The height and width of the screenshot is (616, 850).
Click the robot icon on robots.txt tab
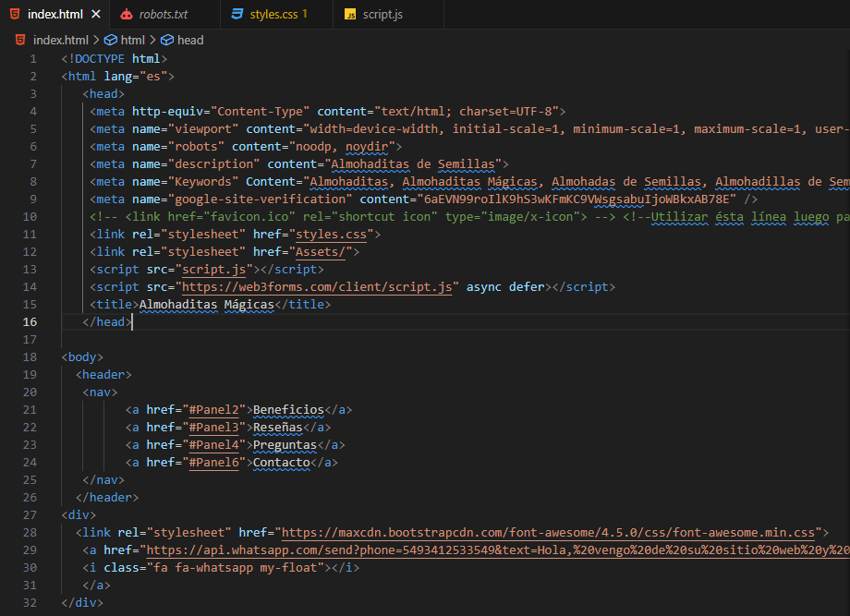126,15
